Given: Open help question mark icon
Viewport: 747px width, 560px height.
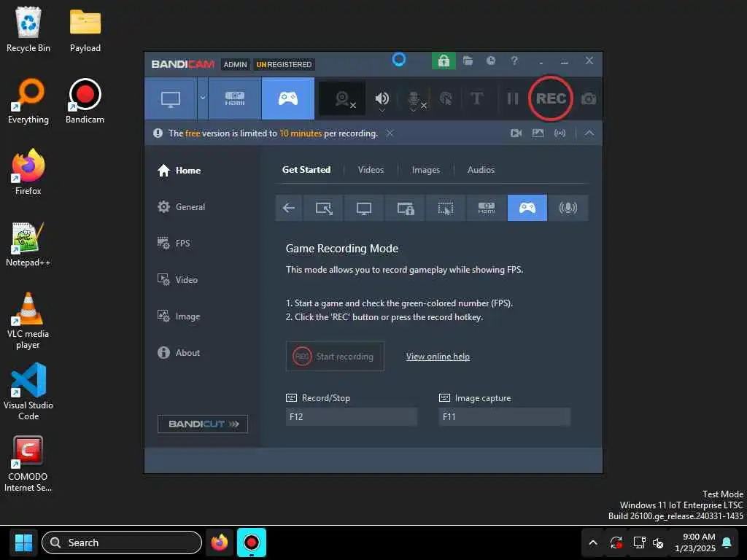Looking at the screenshot, I should point(514,61).
